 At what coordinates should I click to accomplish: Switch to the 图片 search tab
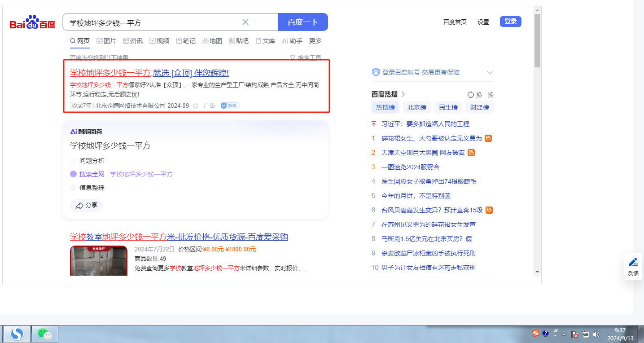coord(106,41)
